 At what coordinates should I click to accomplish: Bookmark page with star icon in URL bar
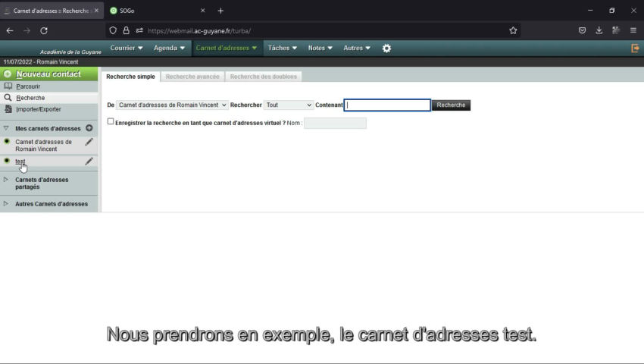point(513,30)
